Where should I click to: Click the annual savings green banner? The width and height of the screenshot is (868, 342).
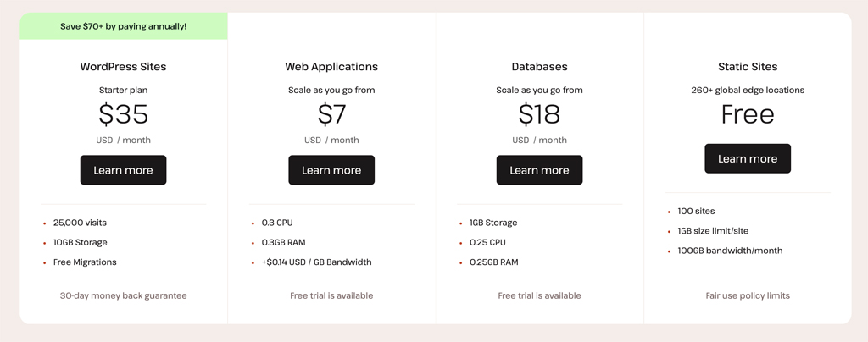pyautogui.click(x=124, y=26)
